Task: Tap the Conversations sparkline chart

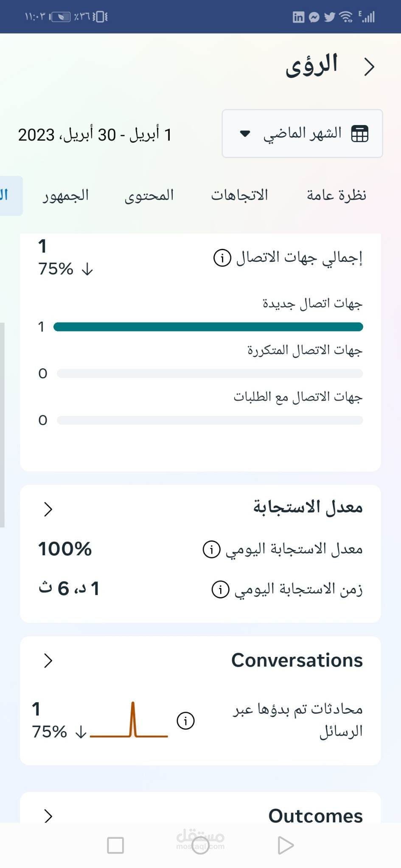Action: pyautogui.click(x=129, y=721)
